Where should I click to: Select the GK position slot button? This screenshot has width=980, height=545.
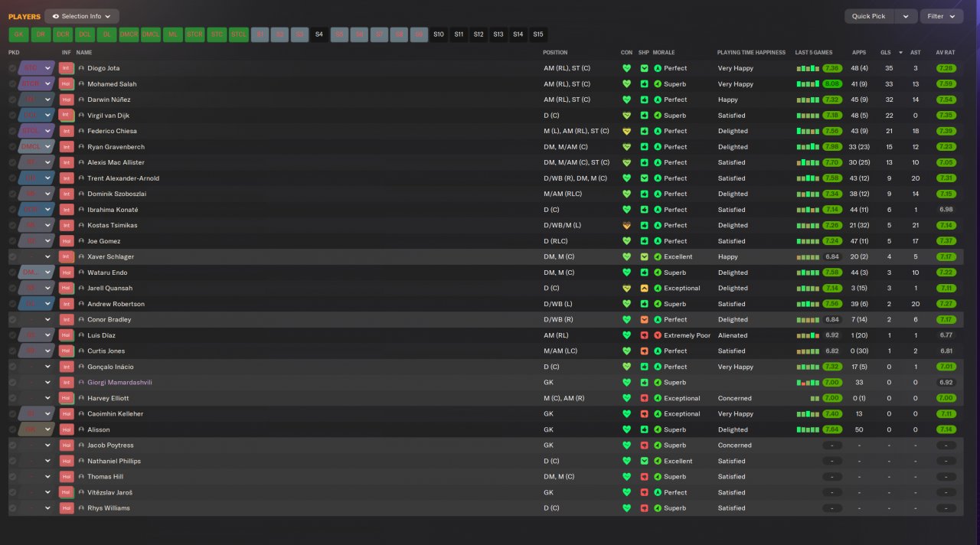click(19, 34)
